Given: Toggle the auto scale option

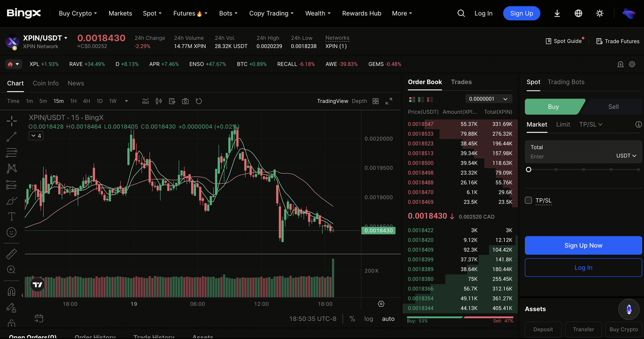Looking at the screenshot, I should [x=388, y=319].
